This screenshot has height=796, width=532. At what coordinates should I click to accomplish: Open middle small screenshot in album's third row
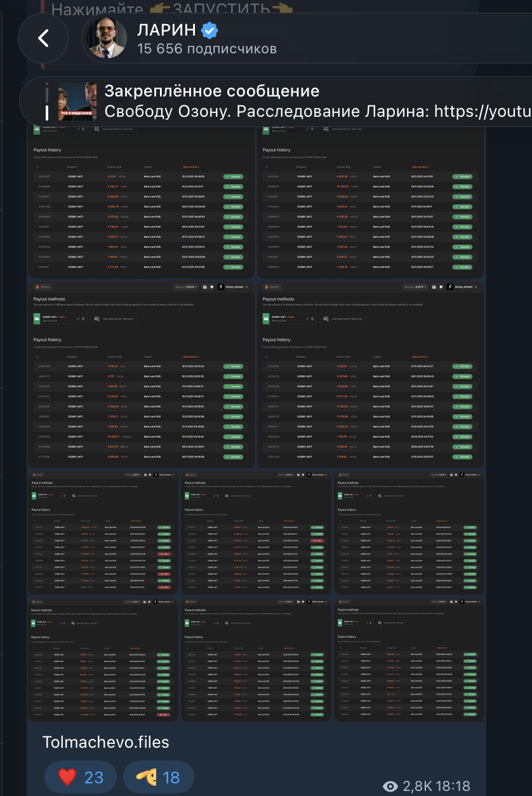coord(256,533)
